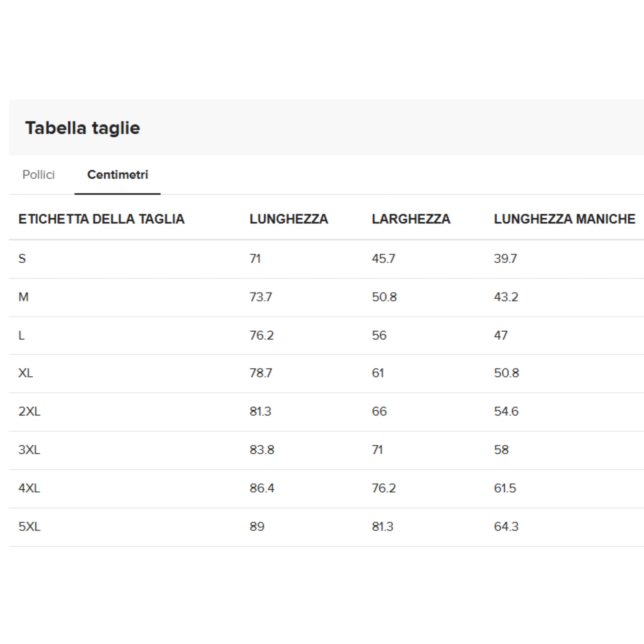This screenshot has height=644, width=644.
Task: Click the LUNGHEZZA MANICHE column header
Action: point(564,219)
